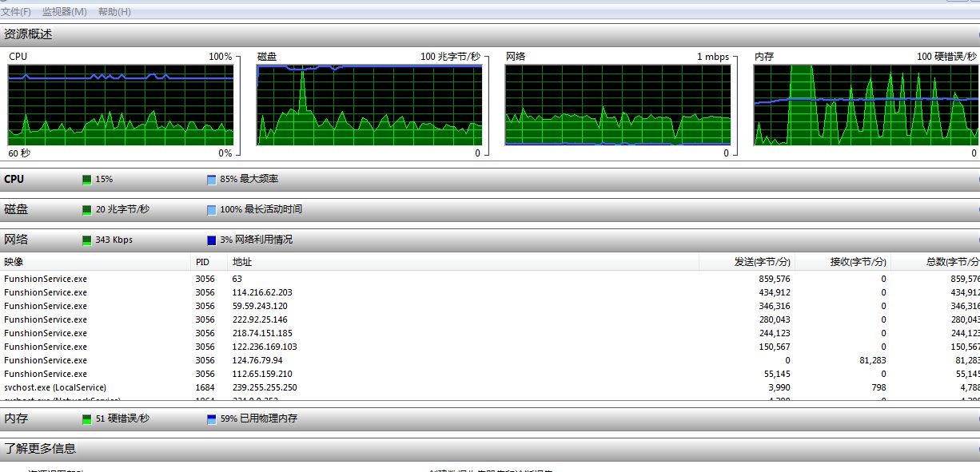The width and height of the screenshot is (980, 472).
Task: Open the 文件(F) menu
Action: 16,12
